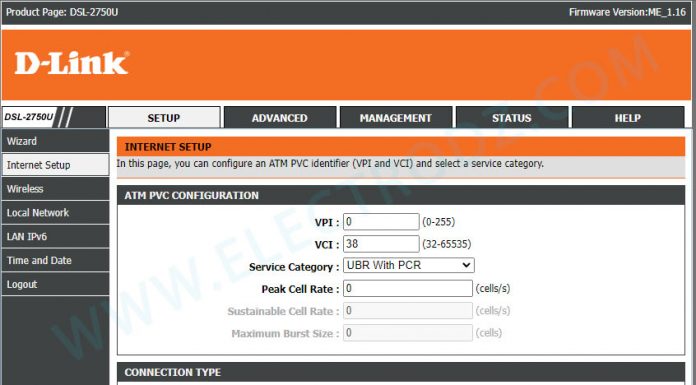
Task: Click the (32-65535) range hint
Action: point(447,244)
